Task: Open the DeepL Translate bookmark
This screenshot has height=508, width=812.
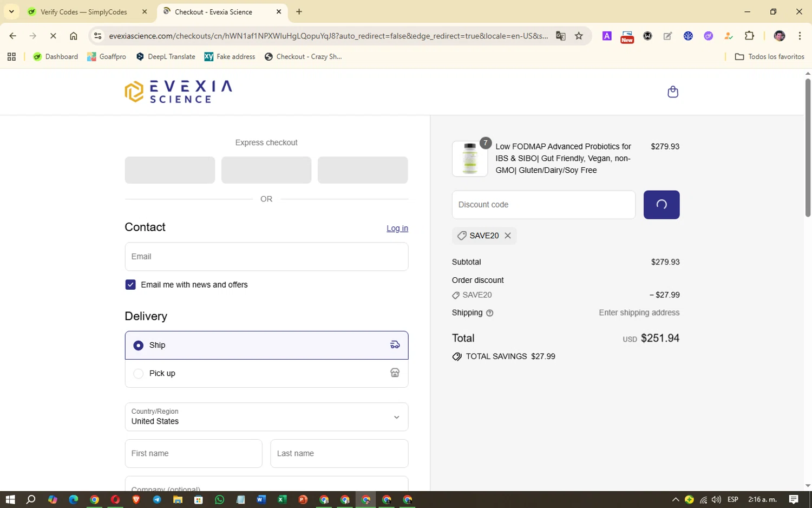Action: tap(166, 57)
